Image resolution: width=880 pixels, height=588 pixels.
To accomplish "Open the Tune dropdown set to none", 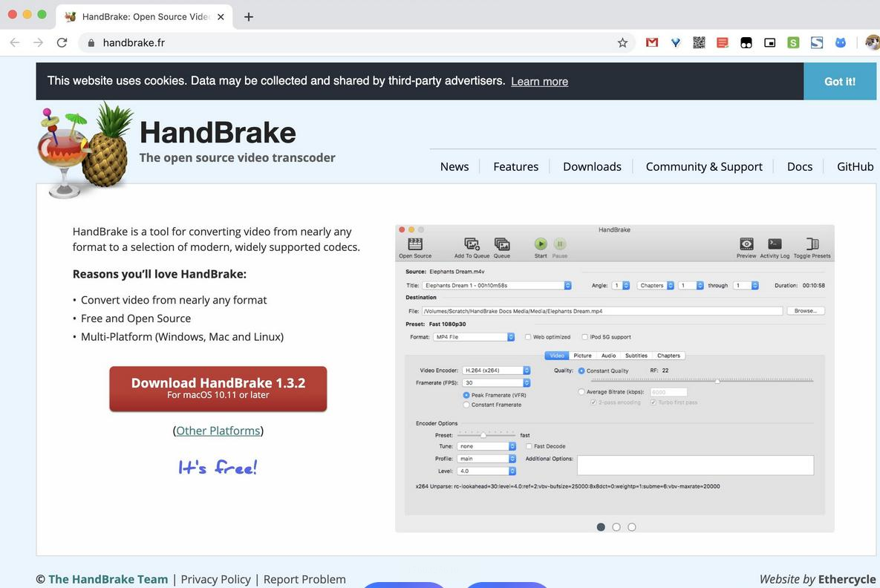I will [486, 446].
